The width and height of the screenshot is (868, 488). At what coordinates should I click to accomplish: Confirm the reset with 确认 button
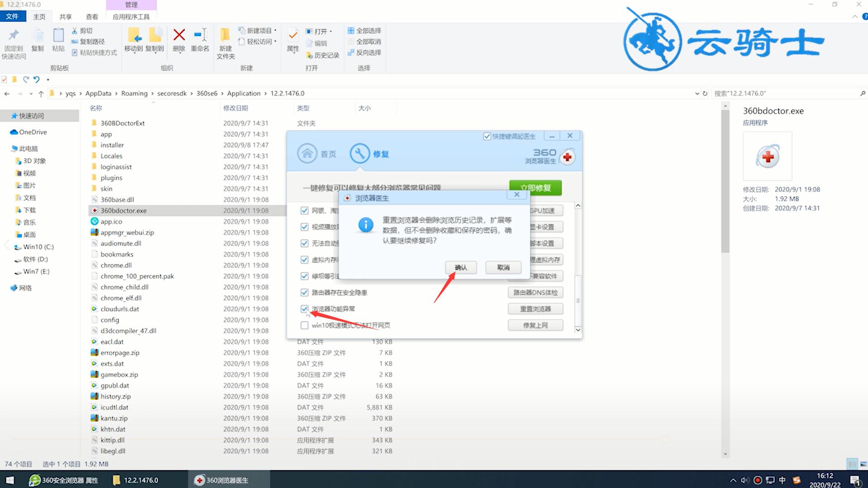(461, 267)
